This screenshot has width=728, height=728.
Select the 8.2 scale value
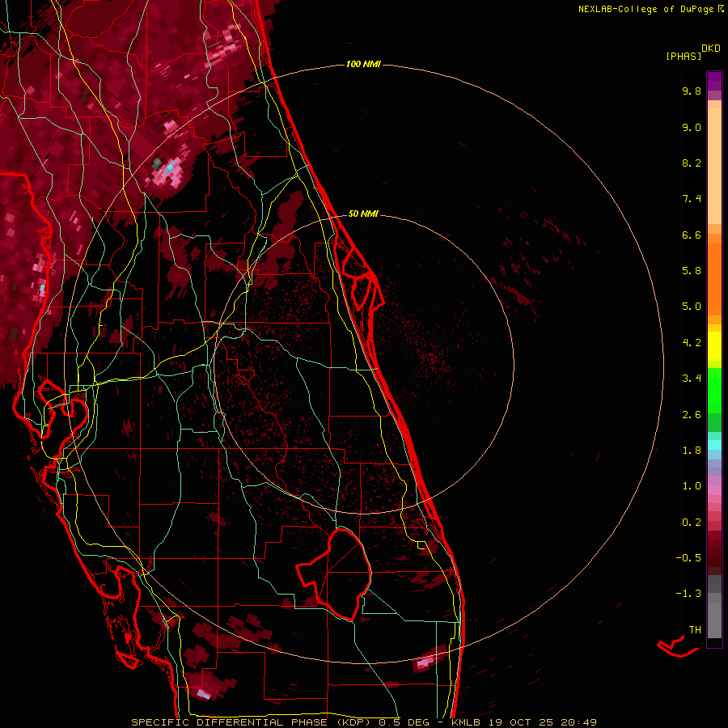coord(692,163)
